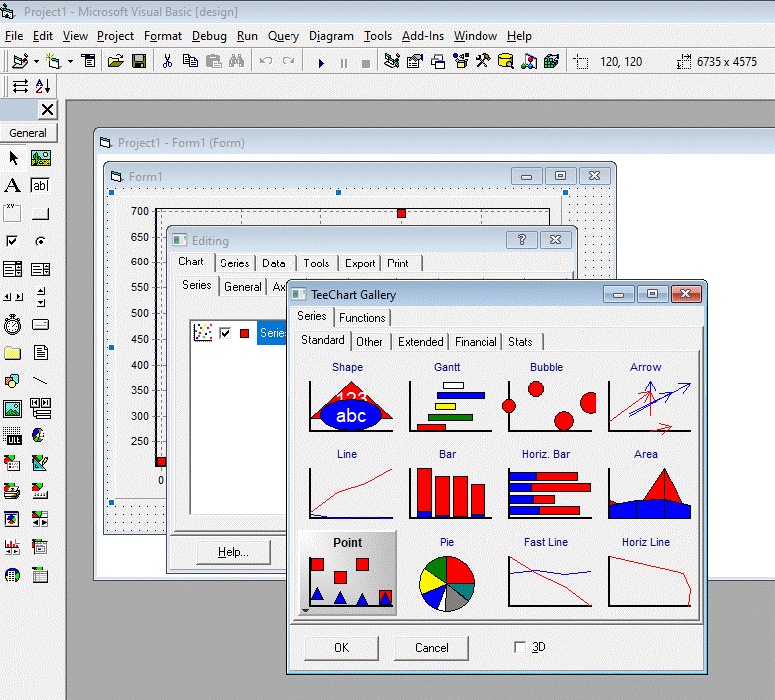Choose the Area chart thumbnail
This screenshot has height=700, width=775.
pos(646,487)
